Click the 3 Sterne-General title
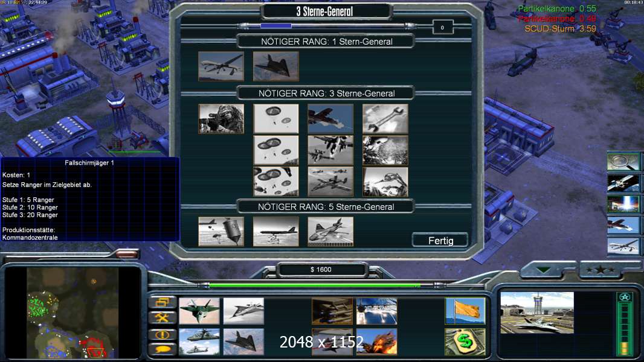The width and height of the screenshot is (644, 362). click(x=324, y=11)
